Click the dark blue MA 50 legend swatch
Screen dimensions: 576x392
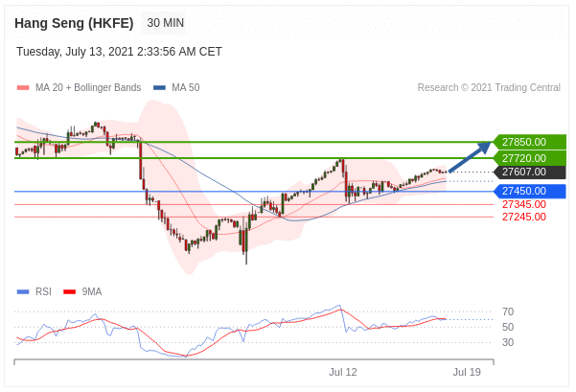(159, 88)
